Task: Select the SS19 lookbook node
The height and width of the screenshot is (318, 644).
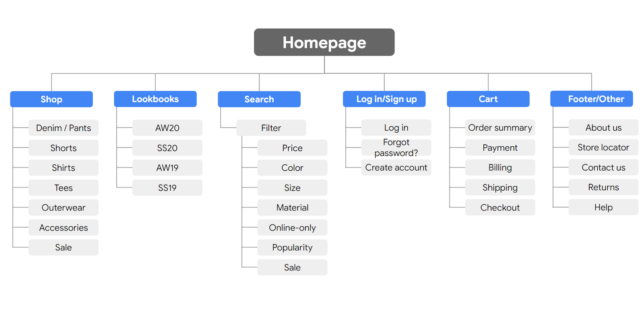Action: (167, 188)
